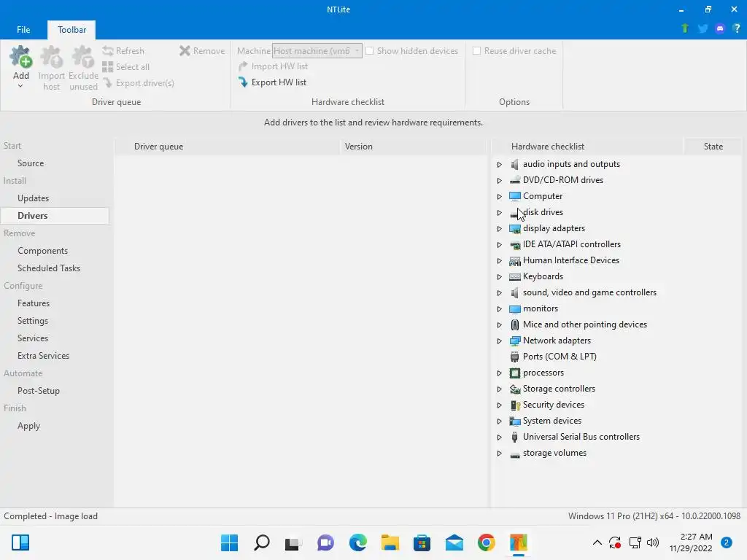
Task: Open the Add dropdown arrow
Action: 20,86
